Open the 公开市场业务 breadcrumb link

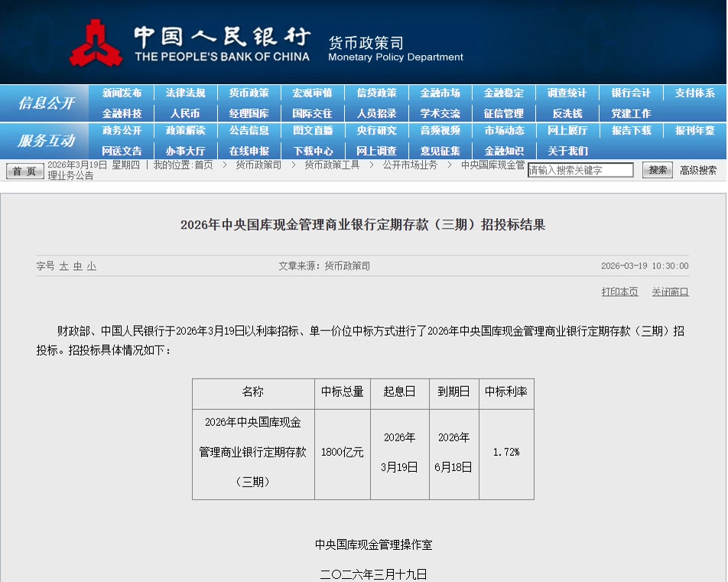[410, 165]
